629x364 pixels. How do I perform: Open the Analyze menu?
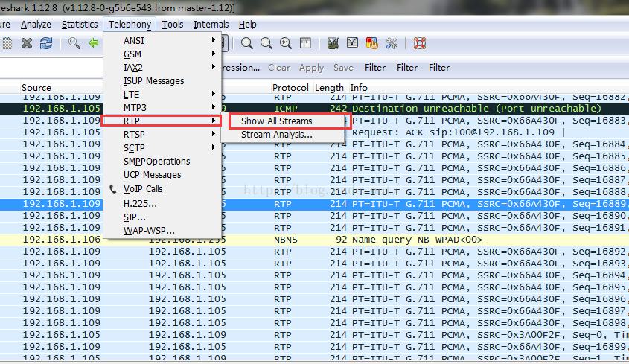36,25
